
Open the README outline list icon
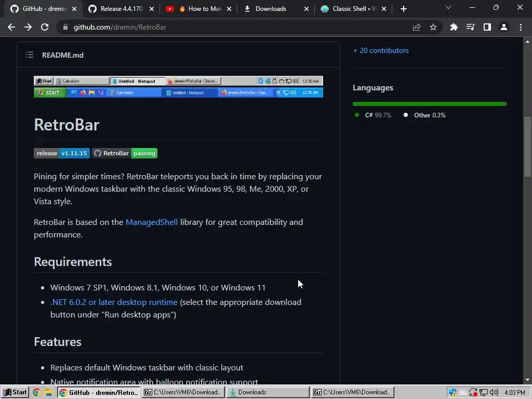[30, 55]
